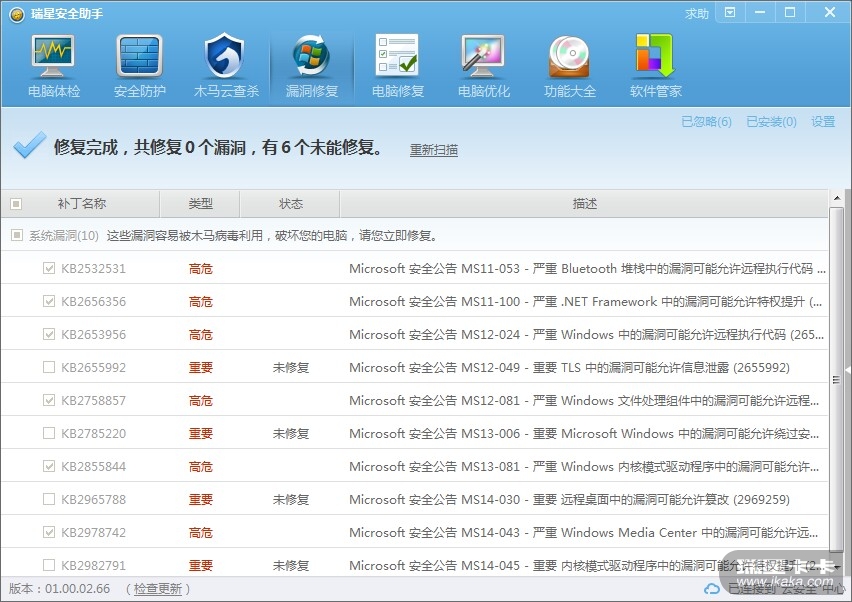Check the KB2655992 patch checkbox
852x602 pixels.
[49, 367]
